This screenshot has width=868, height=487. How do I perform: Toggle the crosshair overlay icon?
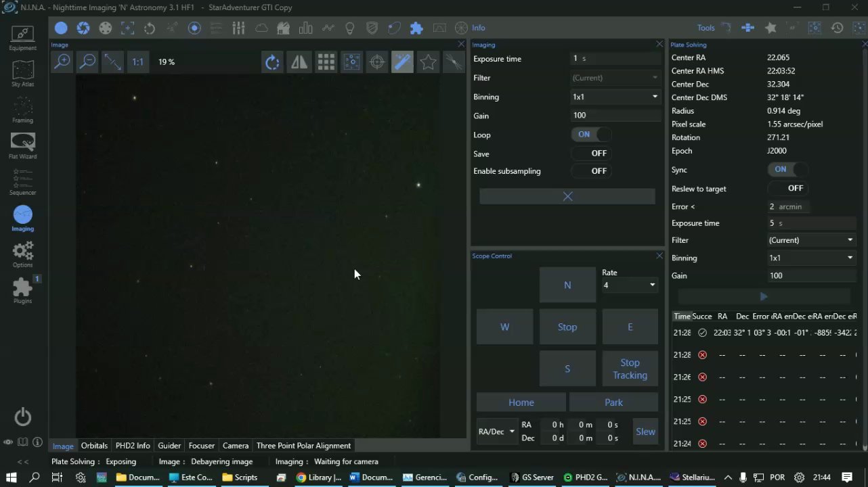377,62
